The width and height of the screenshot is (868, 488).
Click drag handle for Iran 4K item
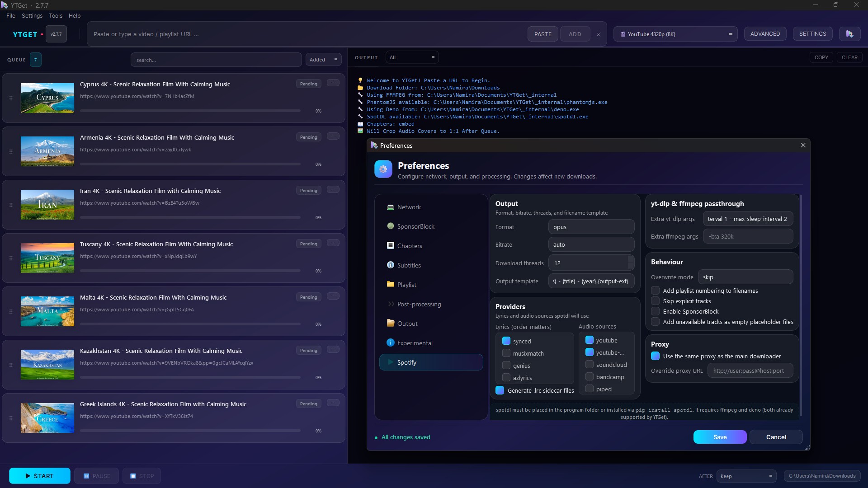pyautogui.click(x=11, y=205)
